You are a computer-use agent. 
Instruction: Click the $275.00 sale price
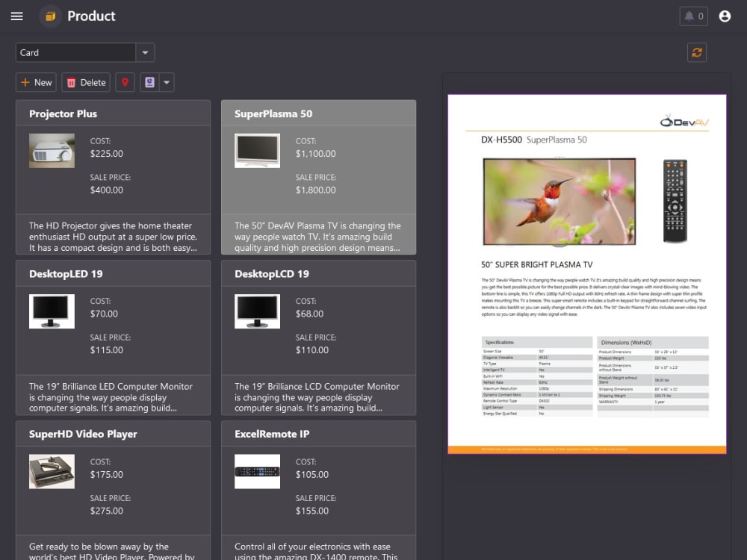[106, 511]
